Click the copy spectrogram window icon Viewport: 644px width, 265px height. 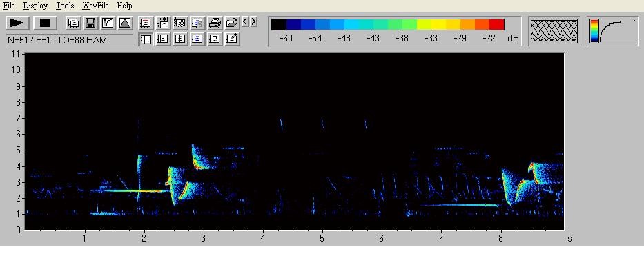[x=73, y=23]
